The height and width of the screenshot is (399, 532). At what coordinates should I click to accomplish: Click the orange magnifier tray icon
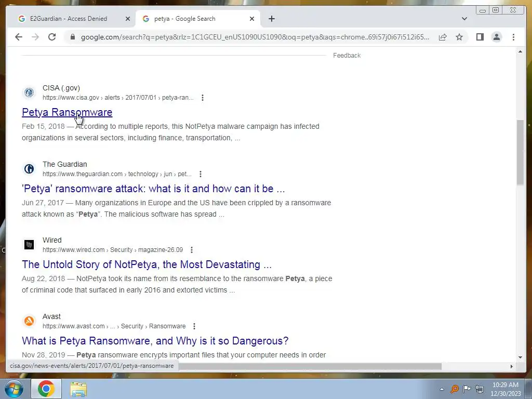(x=454, y=389)
